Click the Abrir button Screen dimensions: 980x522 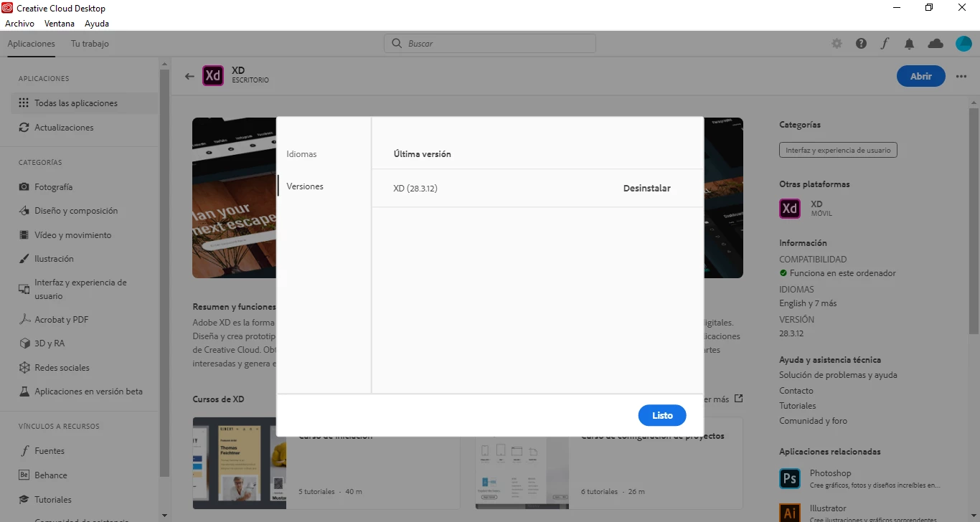pos(921,76)
